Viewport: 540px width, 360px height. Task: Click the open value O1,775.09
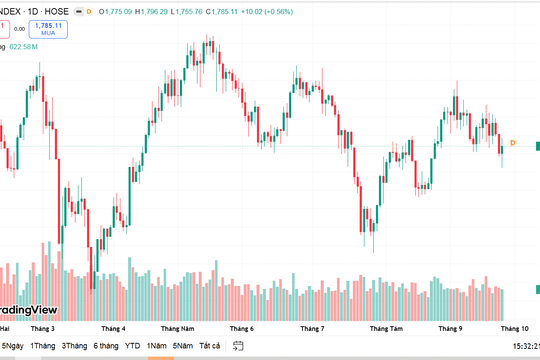click(115, 12)
